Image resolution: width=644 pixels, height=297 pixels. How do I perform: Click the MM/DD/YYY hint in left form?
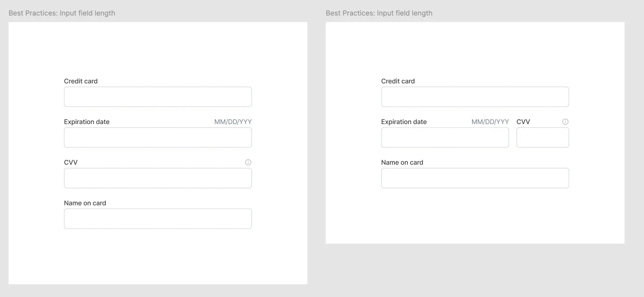[233, 122]
